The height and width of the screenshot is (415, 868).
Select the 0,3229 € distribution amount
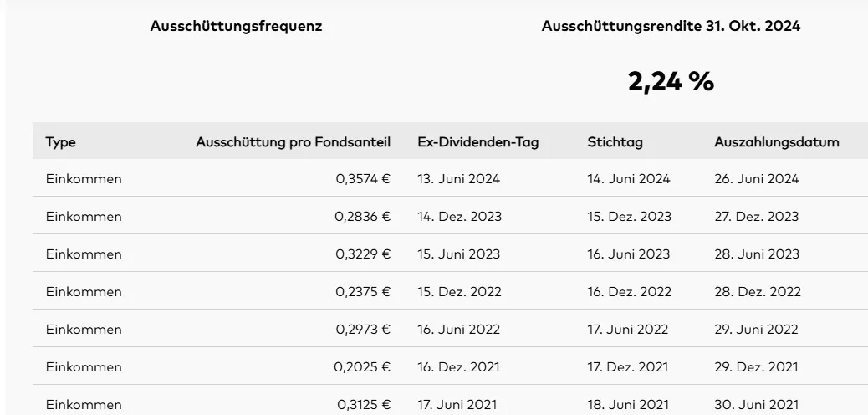click(363, 254)
